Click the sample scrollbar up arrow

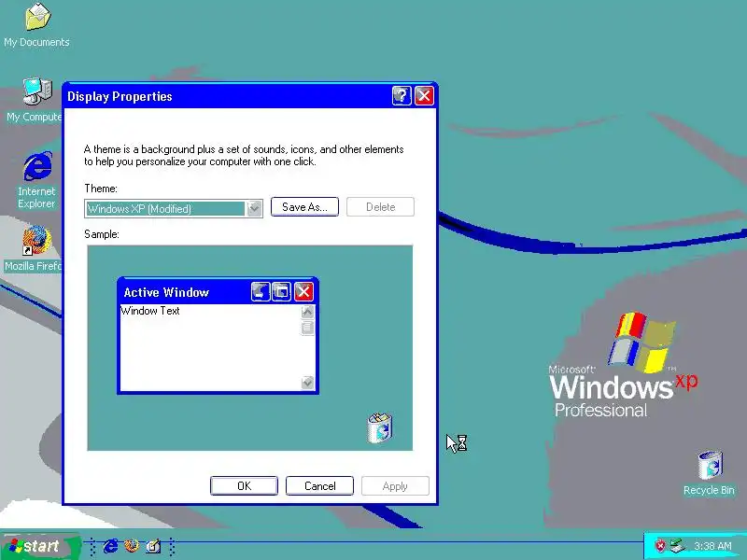point(308,312)
